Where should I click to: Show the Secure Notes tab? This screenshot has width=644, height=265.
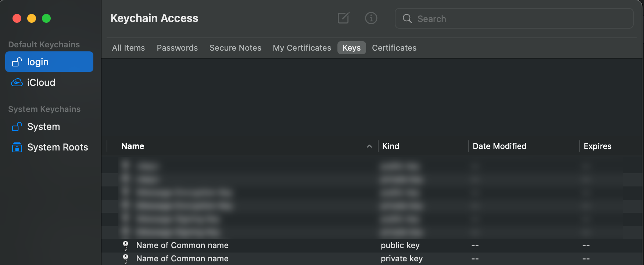(235, 48)
